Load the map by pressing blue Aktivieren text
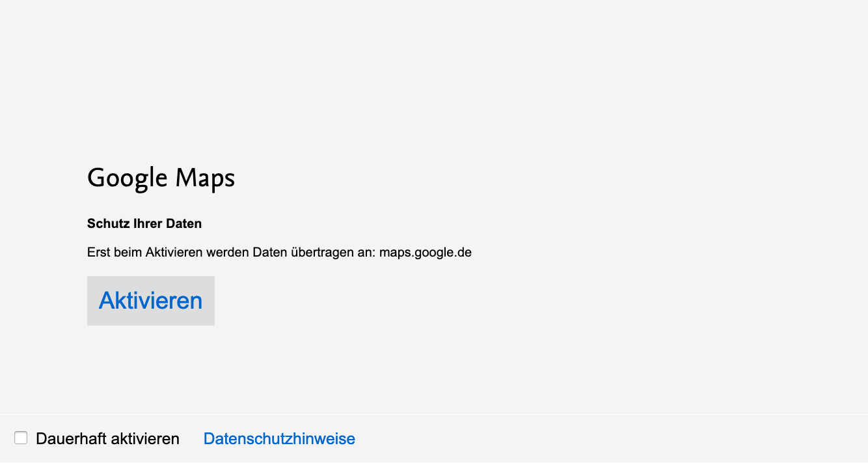This screenshot has height=465, width=868. point(150,301)
